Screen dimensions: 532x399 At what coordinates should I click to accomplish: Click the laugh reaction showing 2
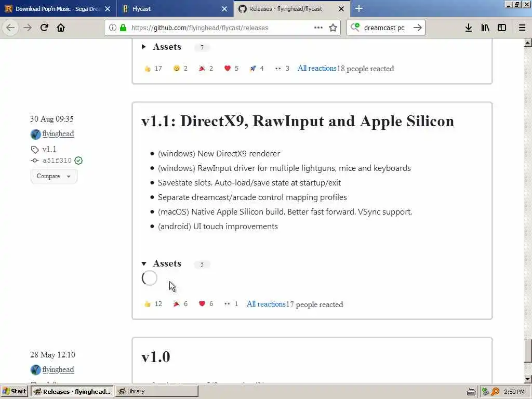(180, 69)
